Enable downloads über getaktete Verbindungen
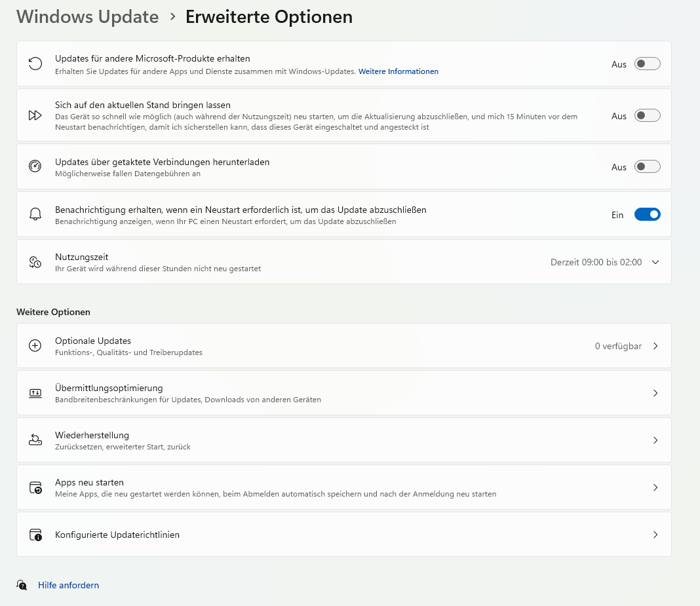This screenshot has width=700, height=606. click(647, 166)
